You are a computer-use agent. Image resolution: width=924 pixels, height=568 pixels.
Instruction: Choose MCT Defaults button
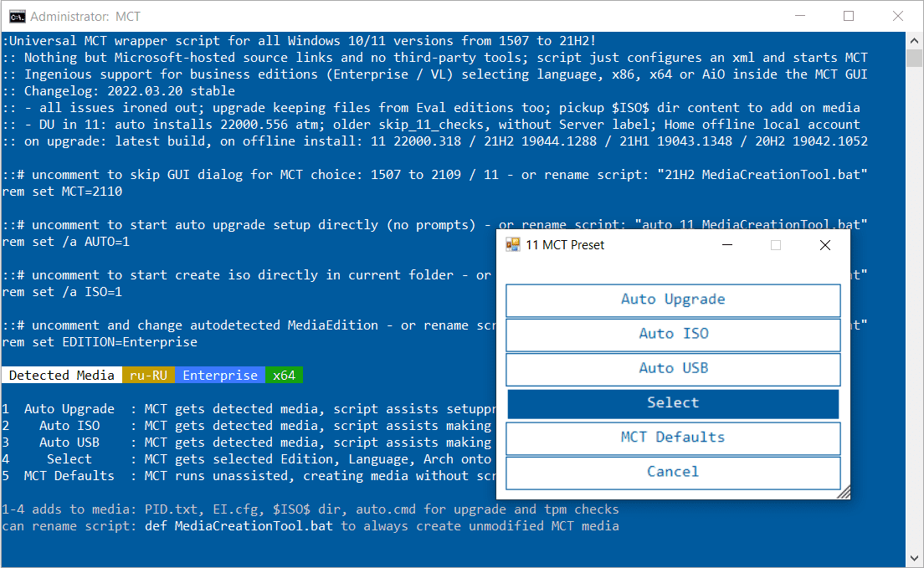[x=673, y=438]
